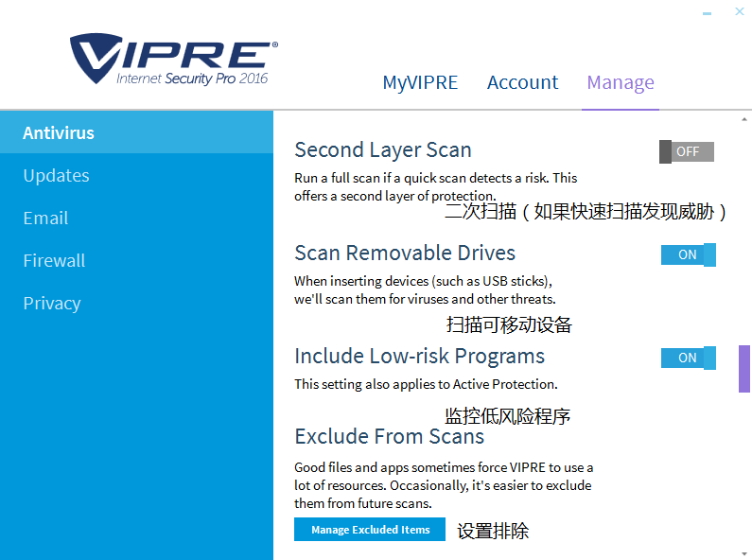Click the Exclude From Scans heading
752x560 pixels.
[389, 437]
